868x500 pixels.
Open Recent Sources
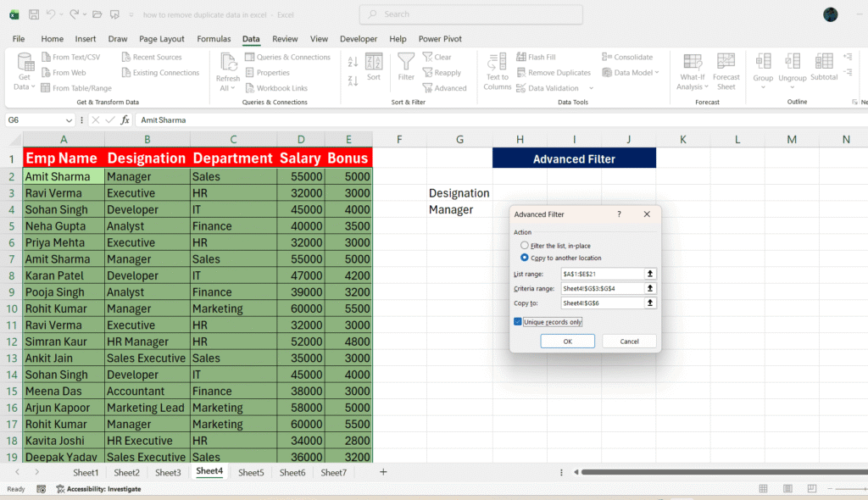click(152, 57)
